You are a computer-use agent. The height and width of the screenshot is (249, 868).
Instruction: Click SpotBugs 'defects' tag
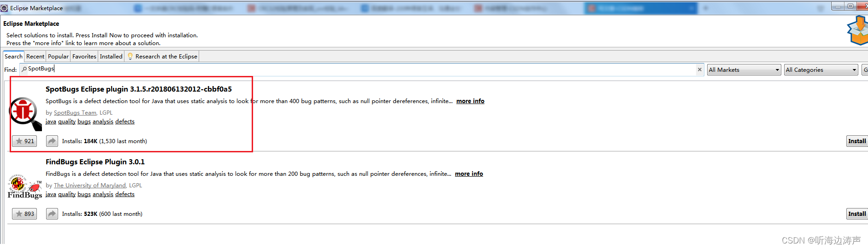point(125,122)
